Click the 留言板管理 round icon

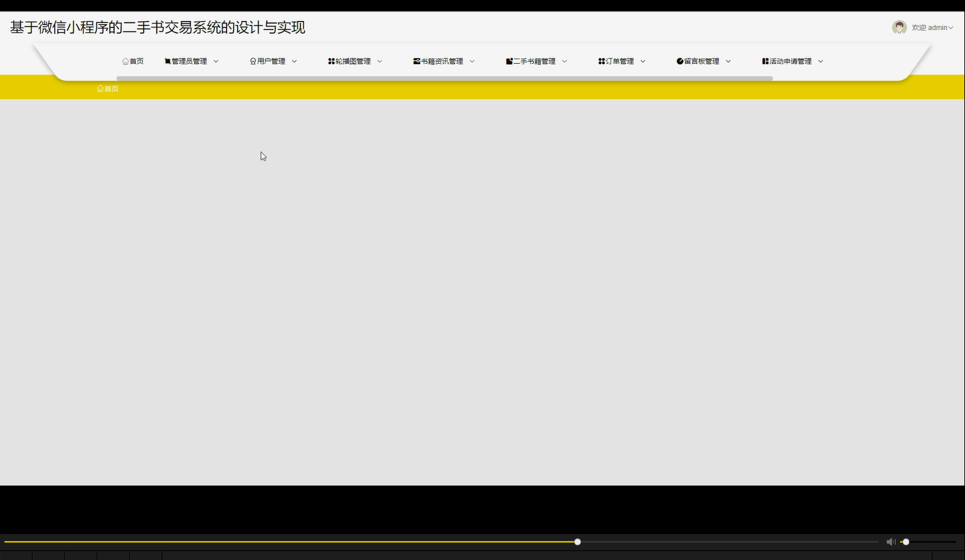coord(680,62)
